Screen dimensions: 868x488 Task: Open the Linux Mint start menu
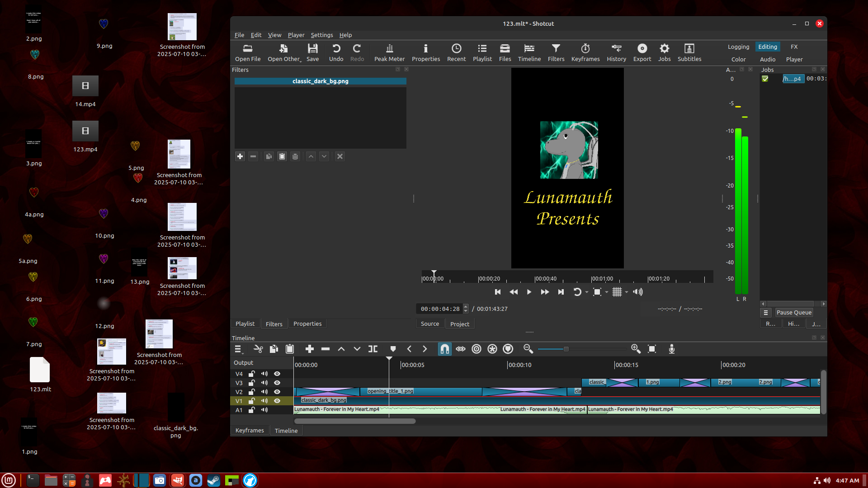[9, 480]
